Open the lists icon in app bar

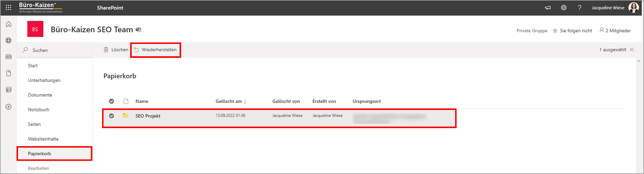pyautogui.click(x=8, y=90)
